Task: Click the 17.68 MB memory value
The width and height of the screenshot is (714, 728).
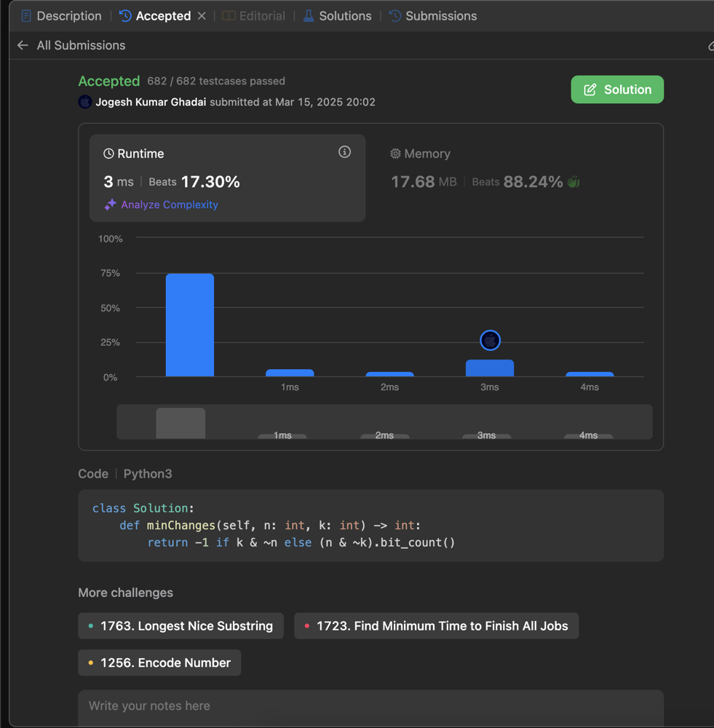Action: (424, 181)
